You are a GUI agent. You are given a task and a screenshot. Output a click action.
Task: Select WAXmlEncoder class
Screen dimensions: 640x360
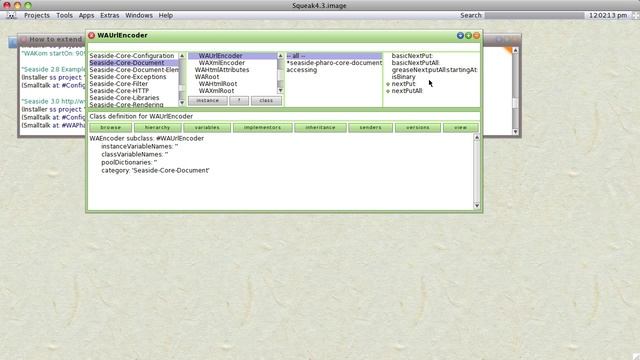coord(232,63)
